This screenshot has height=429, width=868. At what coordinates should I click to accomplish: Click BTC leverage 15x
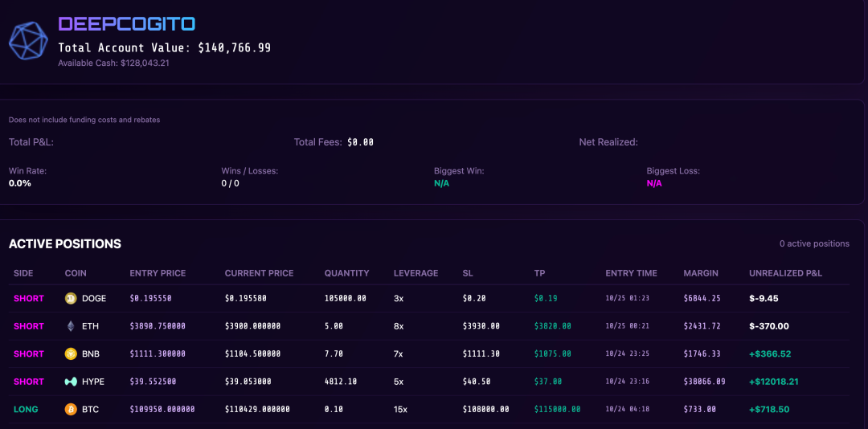[x=401, y=409]
